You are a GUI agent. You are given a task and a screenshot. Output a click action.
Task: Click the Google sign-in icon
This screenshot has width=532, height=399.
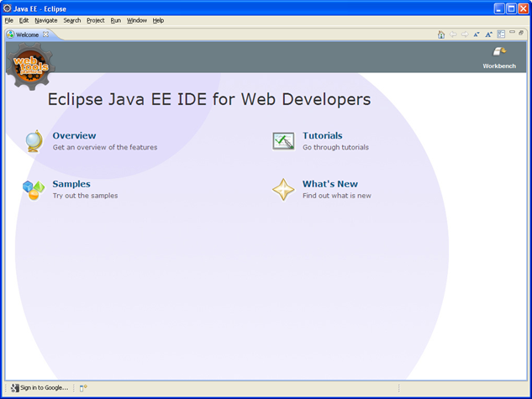point(14,388)
